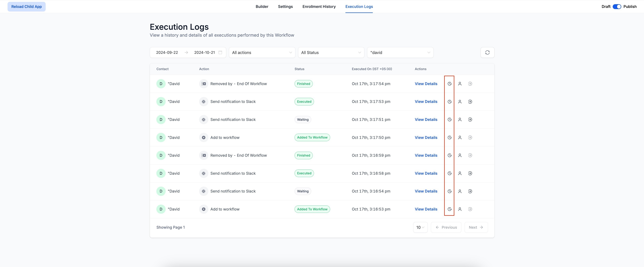Click the refresh logs icon button
Image resolution: width=644 pixels, height=267 pixels.
coord(487,52)
